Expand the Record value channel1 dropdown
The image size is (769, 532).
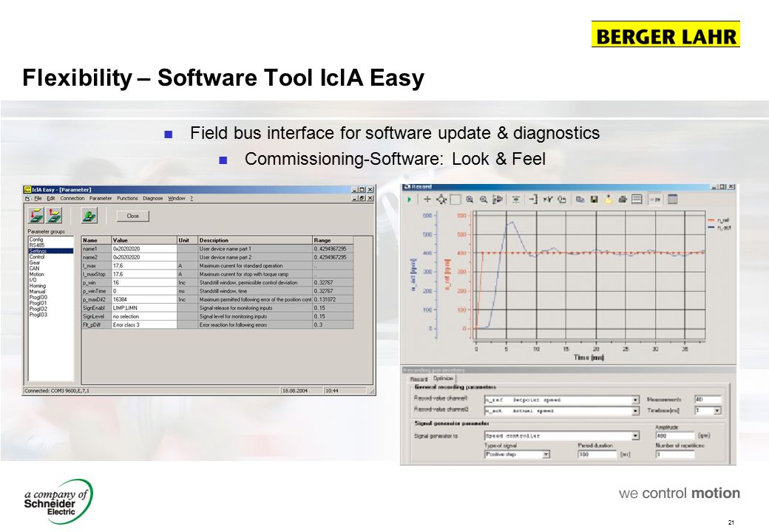coord(636,400)
